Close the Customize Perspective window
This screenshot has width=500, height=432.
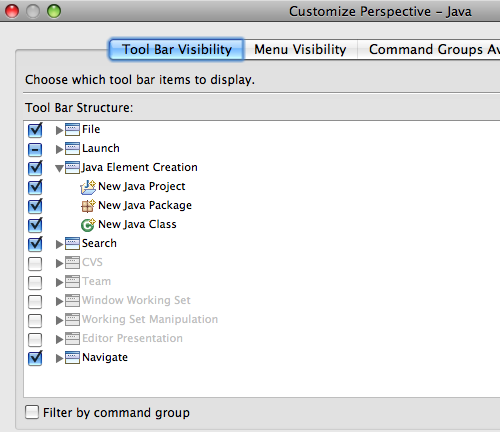click(x=12, y=11)
